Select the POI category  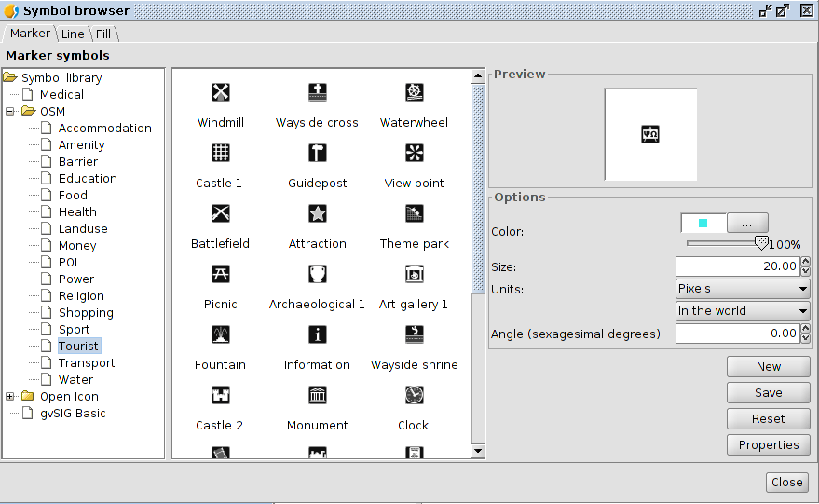click(68, 262)
